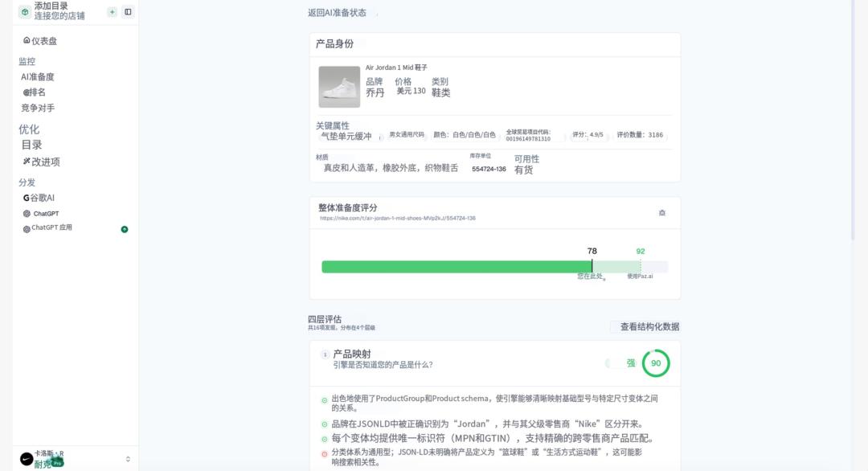Click the 四层评估 heading

pos(325,319)
